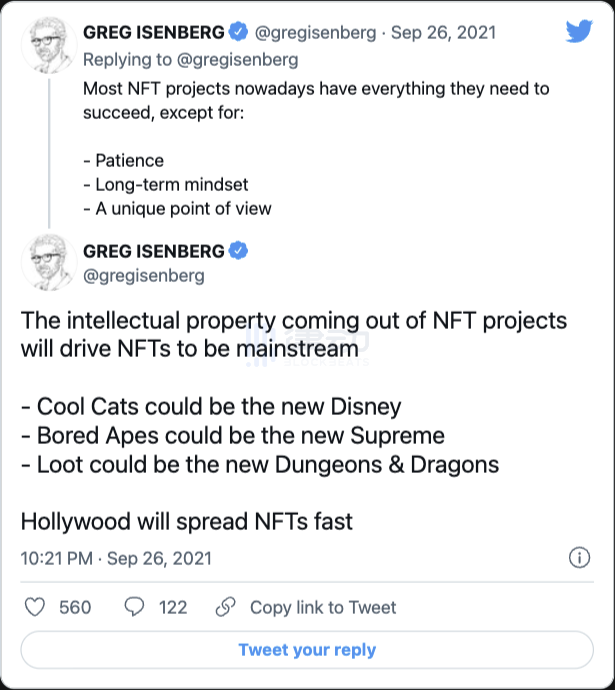
Task: Click the Copy link to Tweet text
Action: (322, 607)
